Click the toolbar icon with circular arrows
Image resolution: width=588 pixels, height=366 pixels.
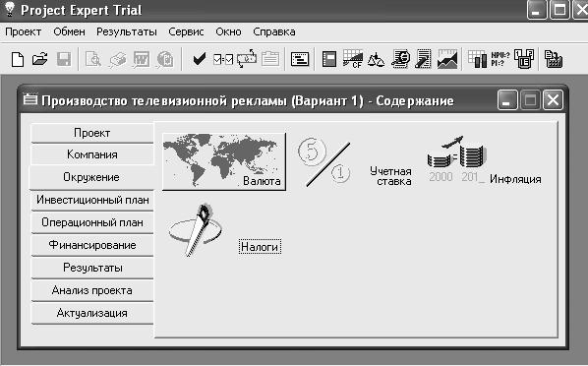(x=247, y=59)
